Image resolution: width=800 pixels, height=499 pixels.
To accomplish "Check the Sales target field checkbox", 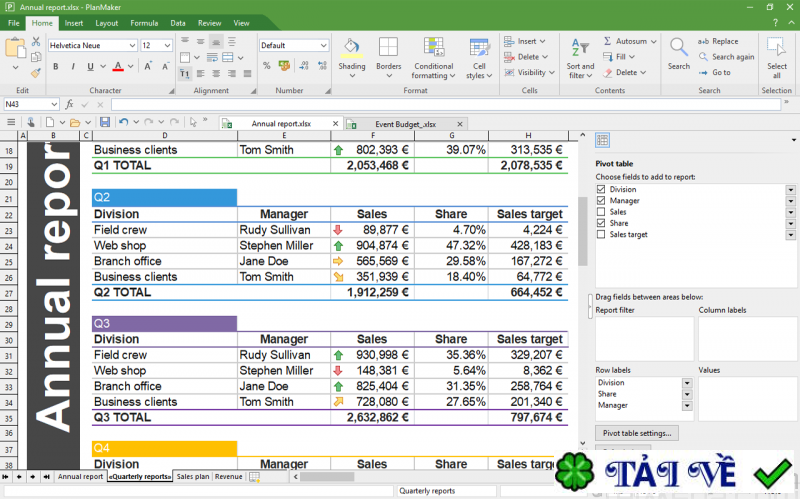I will pyautogui.click(x=600, y=234).
